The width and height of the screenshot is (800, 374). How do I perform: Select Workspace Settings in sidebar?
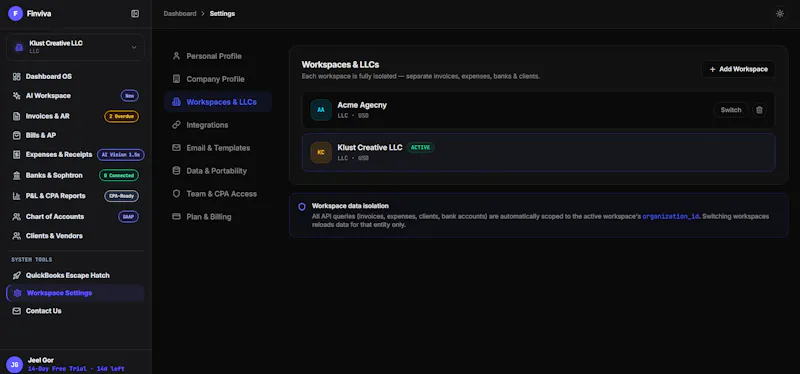76,293
